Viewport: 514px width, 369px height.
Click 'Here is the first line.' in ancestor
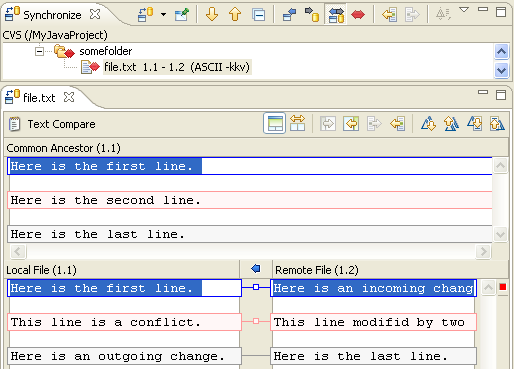coord(102,166)
